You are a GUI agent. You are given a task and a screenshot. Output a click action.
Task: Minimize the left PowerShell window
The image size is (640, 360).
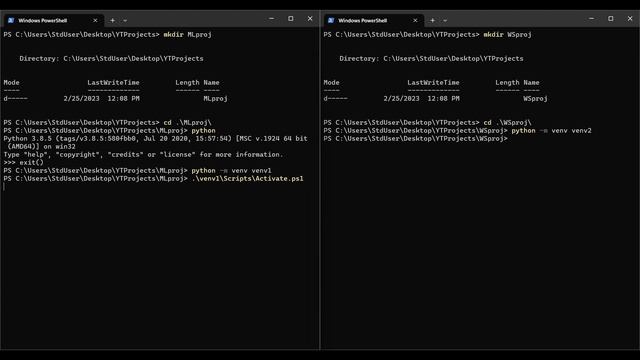pos(271,19)
